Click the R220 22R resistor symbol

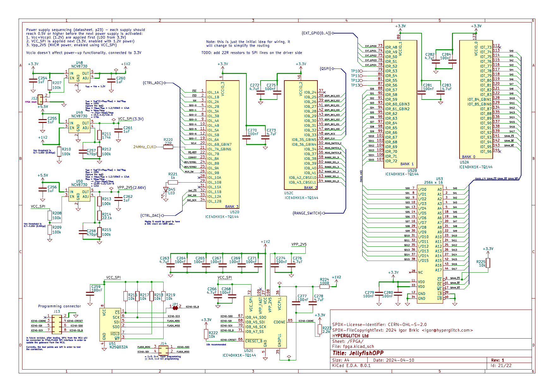coord(168,147)
